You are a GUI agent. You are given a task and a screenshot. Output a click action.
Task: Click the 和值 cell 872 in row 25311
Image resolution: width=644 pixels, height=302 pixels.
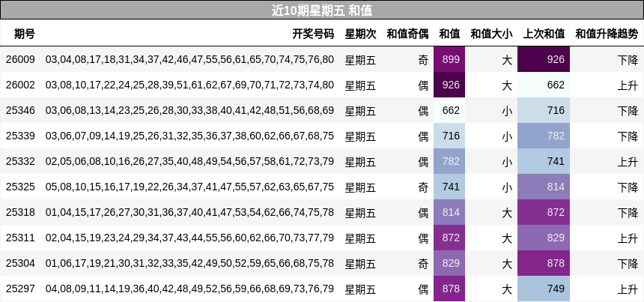click(x=449, y=238)
